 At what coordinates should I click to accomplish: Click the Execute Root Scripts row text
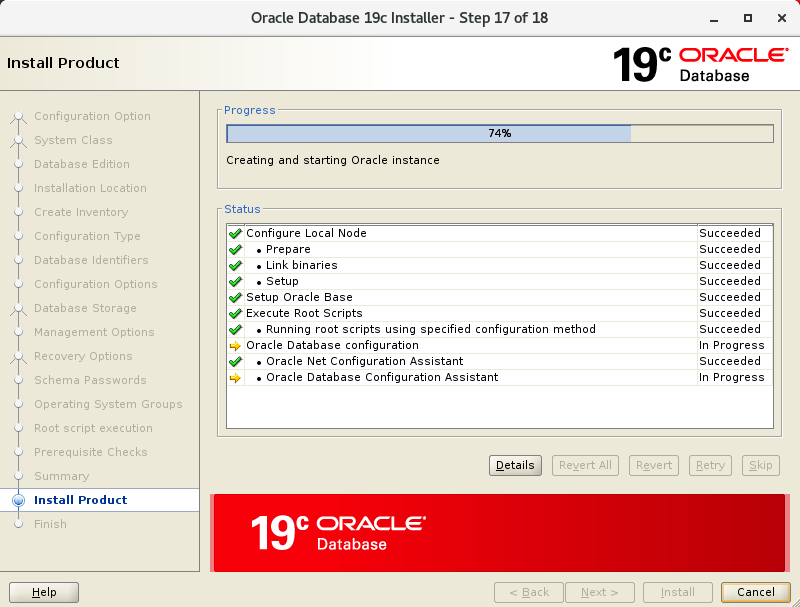[304, 313]
